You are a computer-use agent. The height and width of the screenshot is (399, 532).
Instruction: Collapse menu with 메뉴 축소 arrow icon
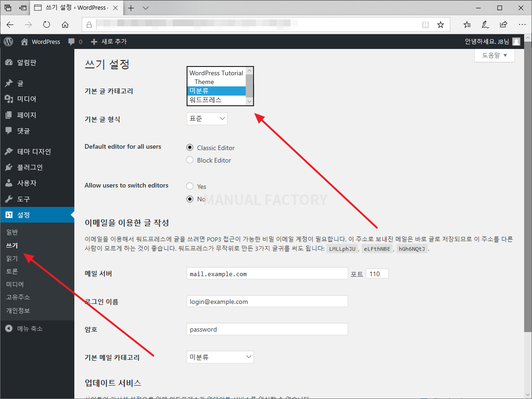coord(9,328)
